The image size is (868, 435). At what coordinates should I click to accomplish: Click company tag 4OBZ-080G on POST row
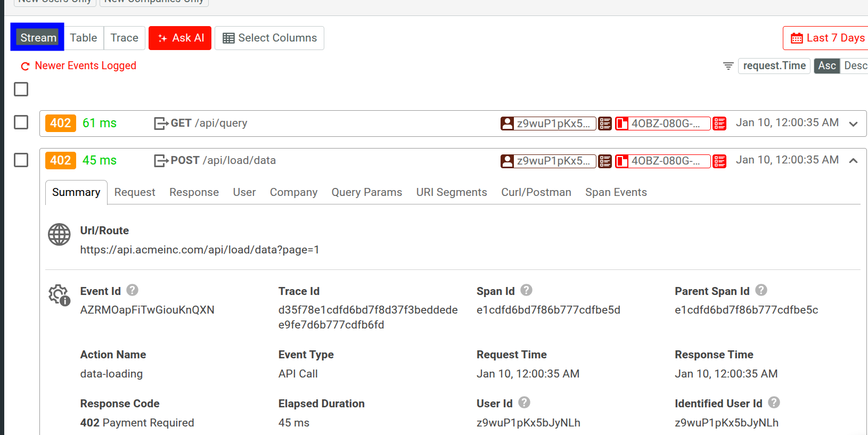tap(662, 161)
